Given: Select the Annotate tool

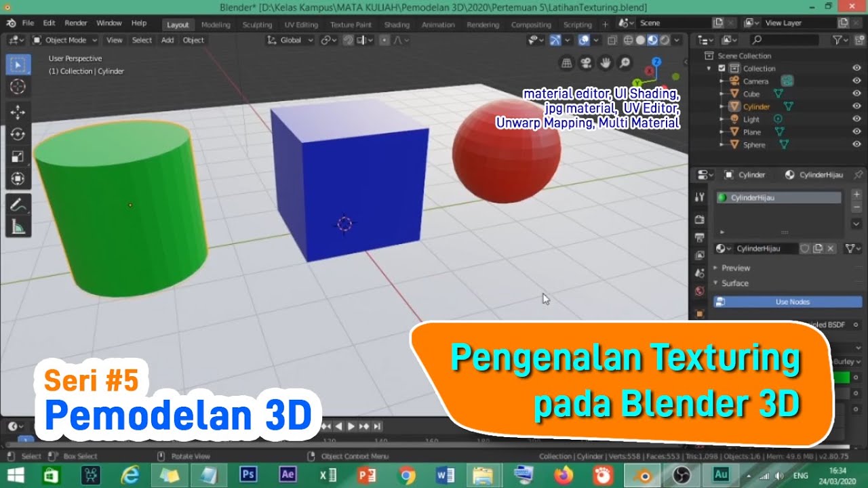Looking at the screenshot, I should point(18,204).
